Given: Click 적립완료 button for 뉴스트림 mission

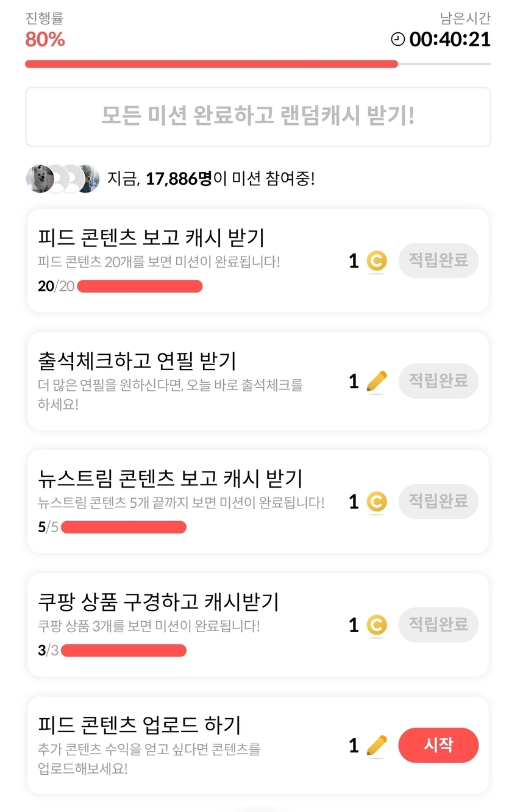Looking at the screenshot, I should (438, 502).
